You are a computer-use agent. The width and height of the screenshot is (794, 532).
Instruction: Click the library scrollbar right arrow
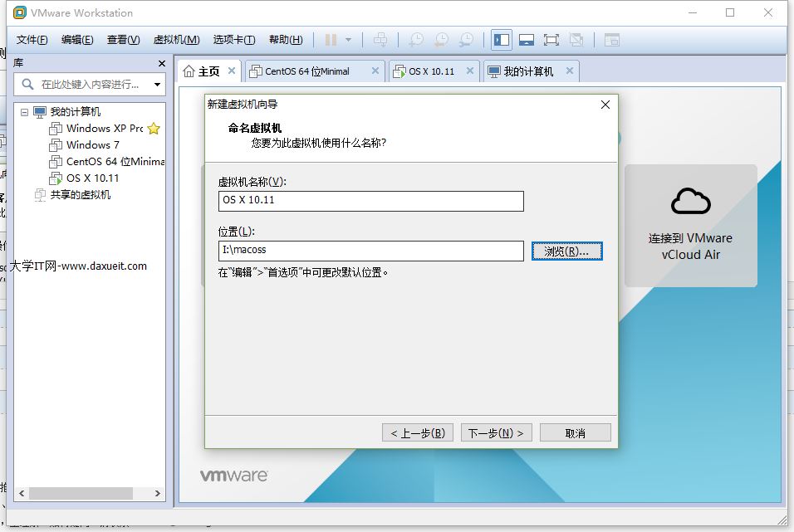158,493
